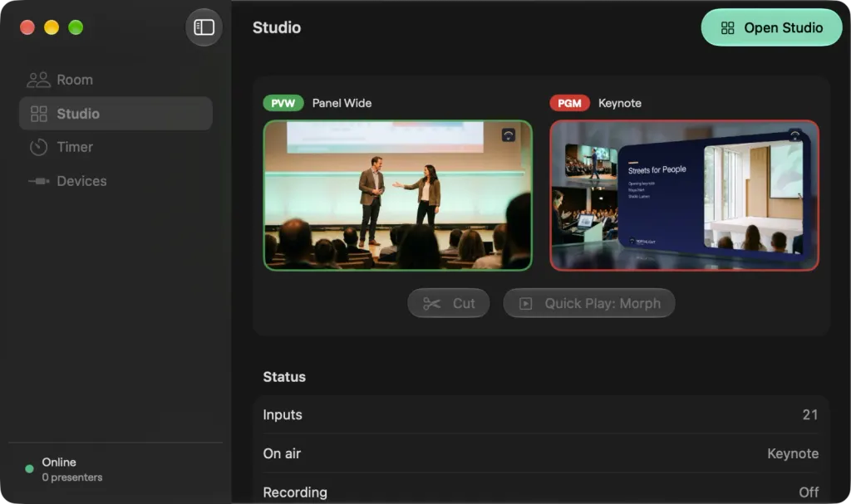The image size is (851, 504).
Task: Click the Recording value Off
Action: pyautogui.click(x=809, y=492)
